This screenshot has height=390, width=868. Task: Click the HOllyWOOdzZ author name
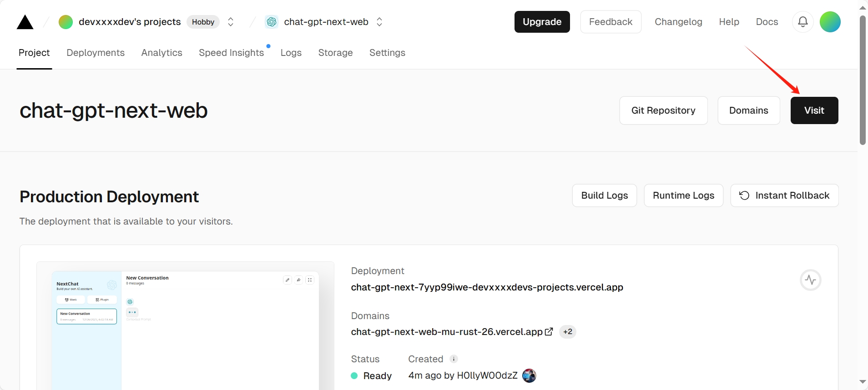click(x=487, y=375)
